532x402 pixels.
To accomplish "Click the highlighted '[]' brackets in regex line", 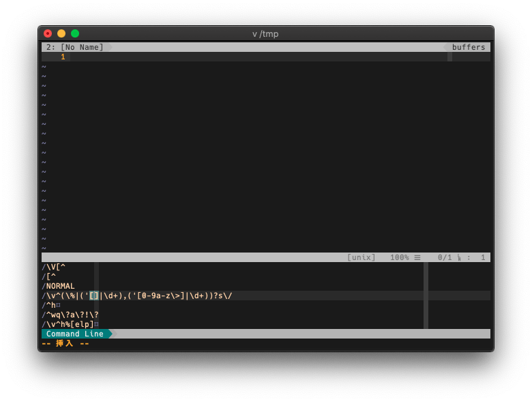I will 94,296.
